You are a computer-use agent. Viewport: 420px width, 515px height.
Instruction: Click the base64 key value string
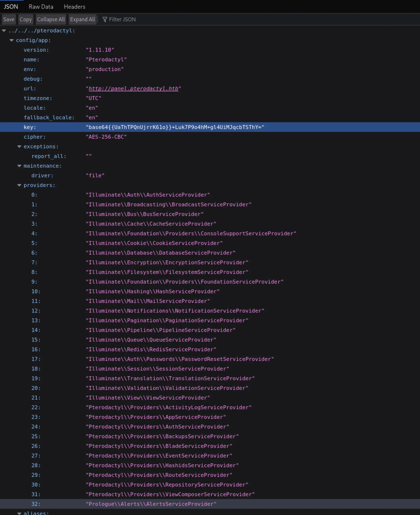(175, 127)
